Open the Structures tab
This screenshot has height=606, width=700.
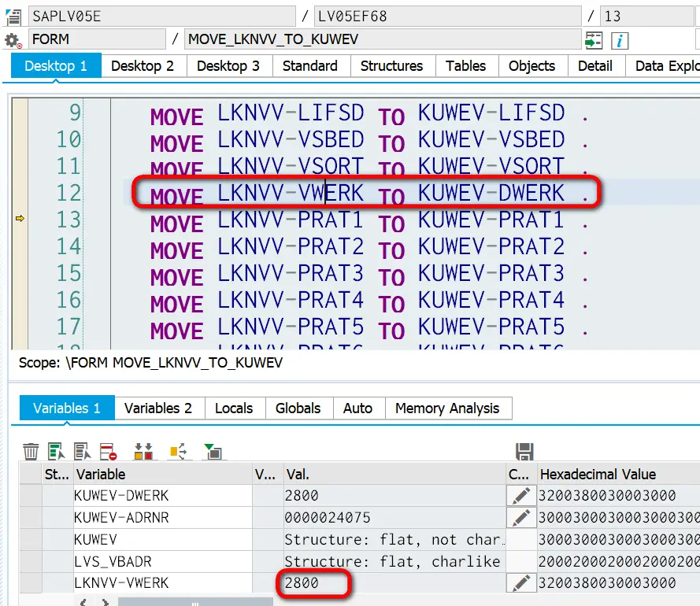pyautogui.click(x=391, y=65)
